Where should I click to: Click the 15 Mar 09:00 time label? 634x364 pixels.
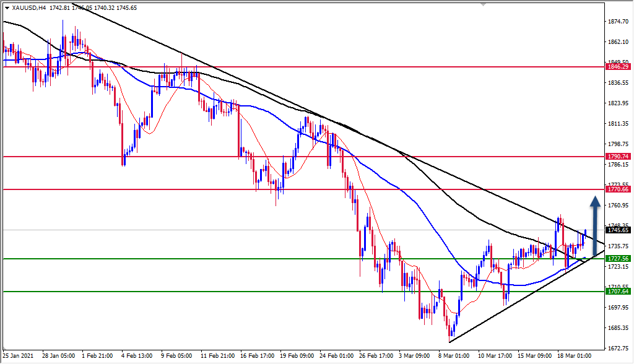pos(534,356)
